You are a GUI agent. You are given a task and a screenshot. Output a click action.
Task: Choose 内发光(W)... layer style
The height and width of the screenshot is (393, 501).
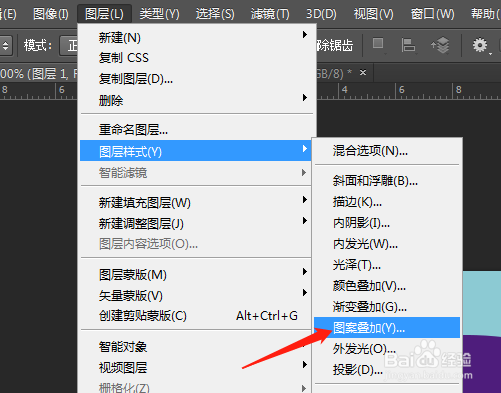[x=387, y=244]
